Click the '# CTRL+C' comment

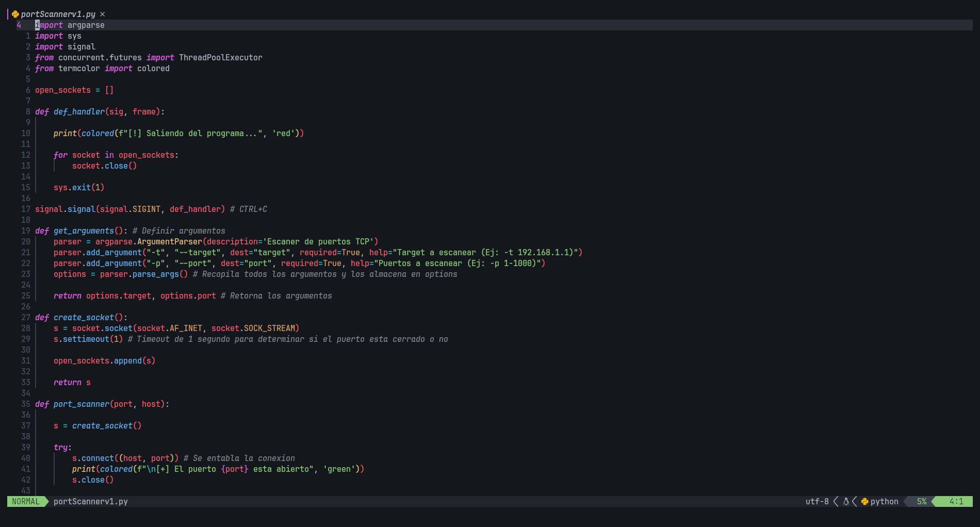(249, 209)
